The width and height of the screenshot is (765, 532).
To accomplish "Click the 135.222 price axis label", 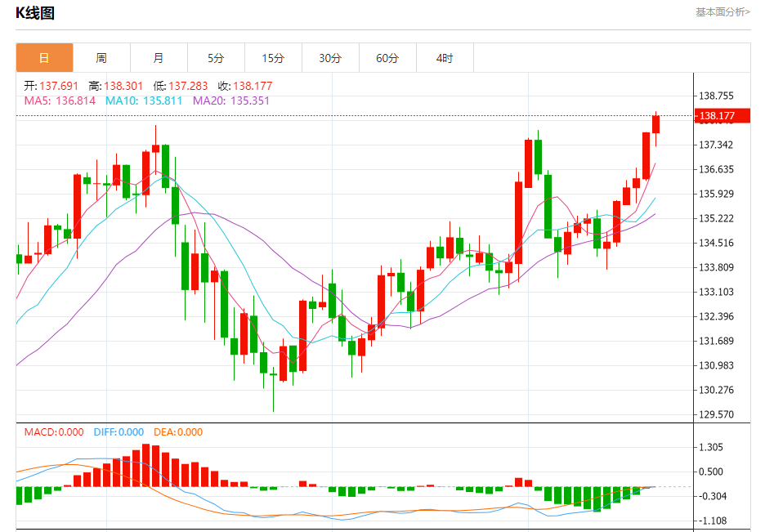I will (x=716, y=218).
